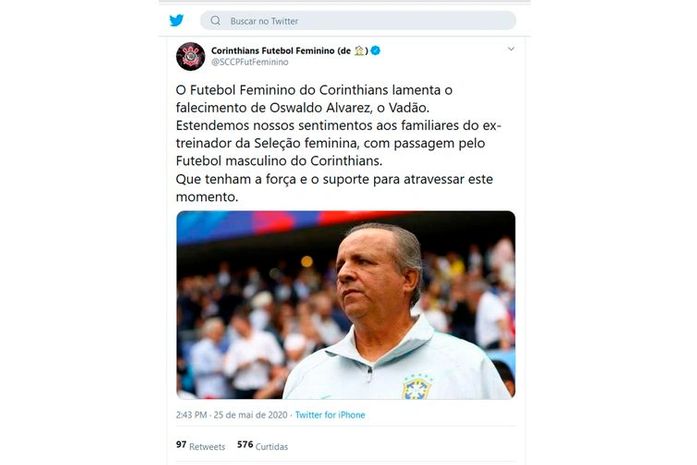Click the 2:43 PM time text
This screenshot has width=697, height=465.
pos(192,415)
